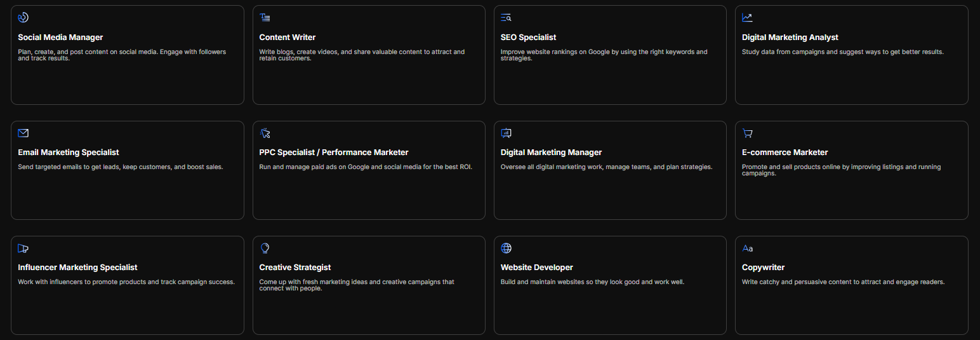Select the SEO Specialist title
Image resolution: width=980 pixels, height=340 pixels.
pyautogui.click(x=528, y=37)
